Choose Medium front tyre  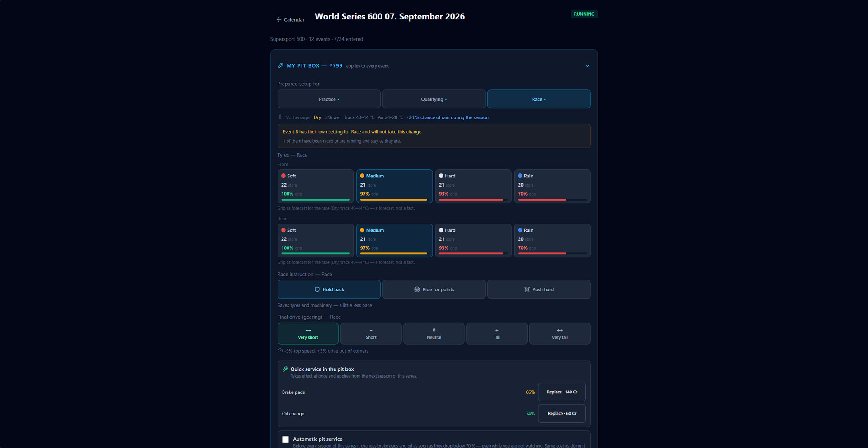[x=394, y=186]
